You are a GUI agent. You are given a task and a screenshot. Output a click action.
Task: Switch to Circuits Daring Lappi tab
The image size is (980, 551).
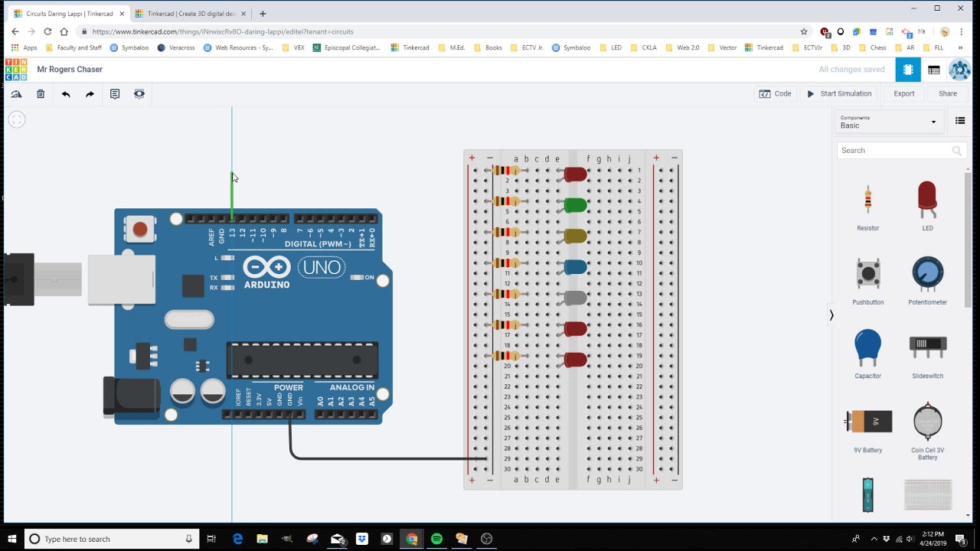pyautogui.click(x=67, y=14)
